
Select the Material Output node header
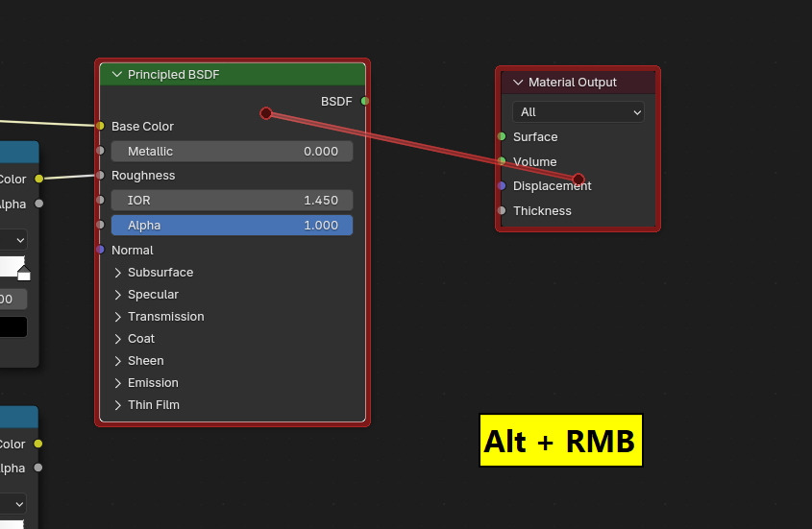pos(578,83)
